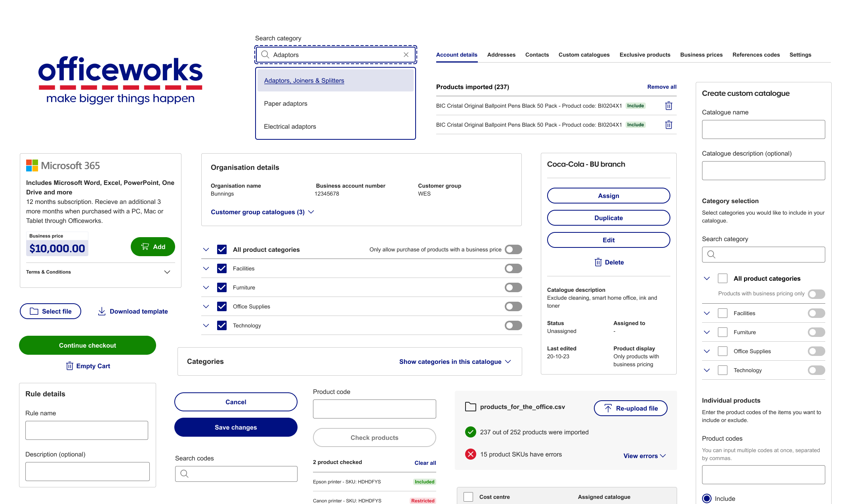
Task: Expand View errors list
Action: point(644,456)
